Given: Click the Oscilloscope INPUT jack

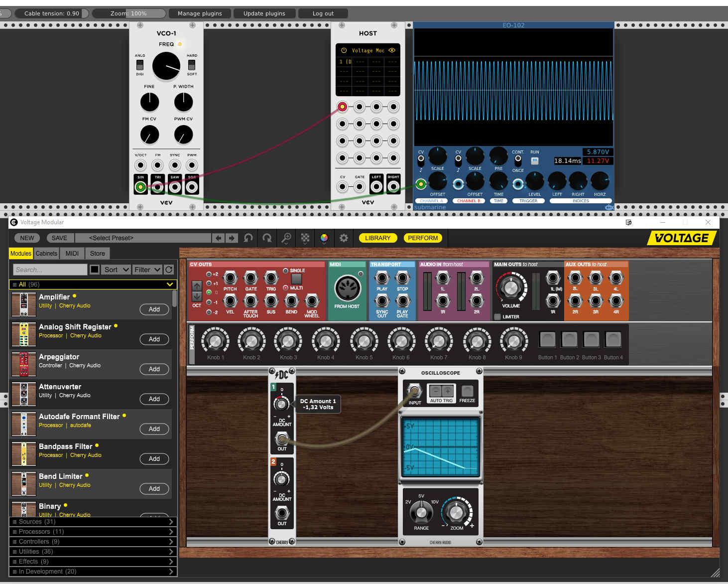Looking at the screenshot, I should (414, 391).
